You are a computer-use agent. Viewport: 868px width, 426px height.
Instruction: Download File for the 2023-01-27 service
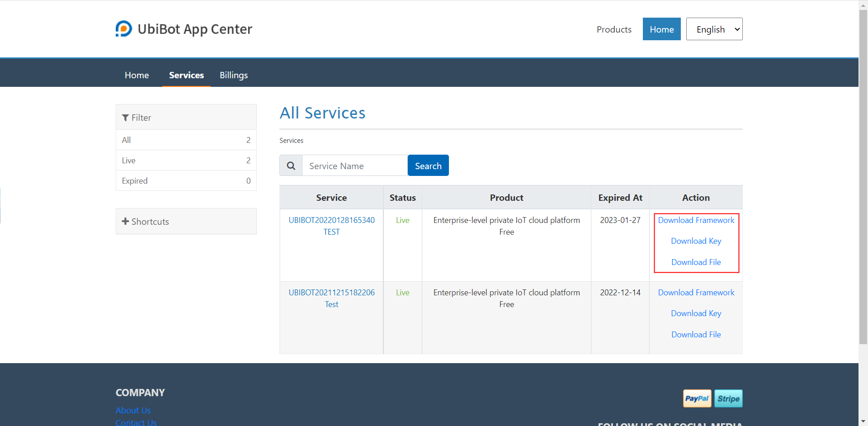pos(696,262)
